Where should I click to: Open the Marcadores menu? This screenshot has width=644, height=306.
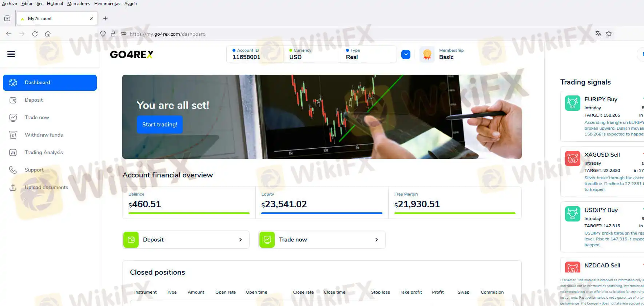point(79,4)
